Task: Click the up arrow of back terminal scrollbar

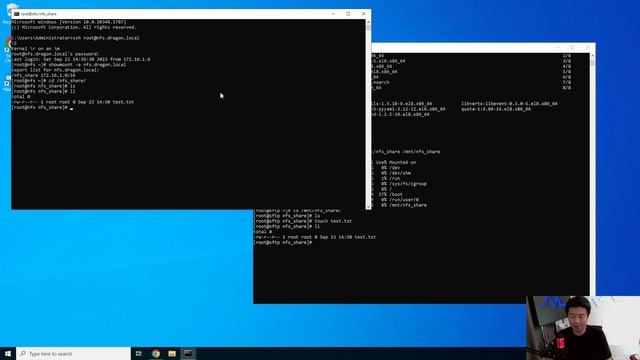Action: pyautogui.click(x=593, y=56)
